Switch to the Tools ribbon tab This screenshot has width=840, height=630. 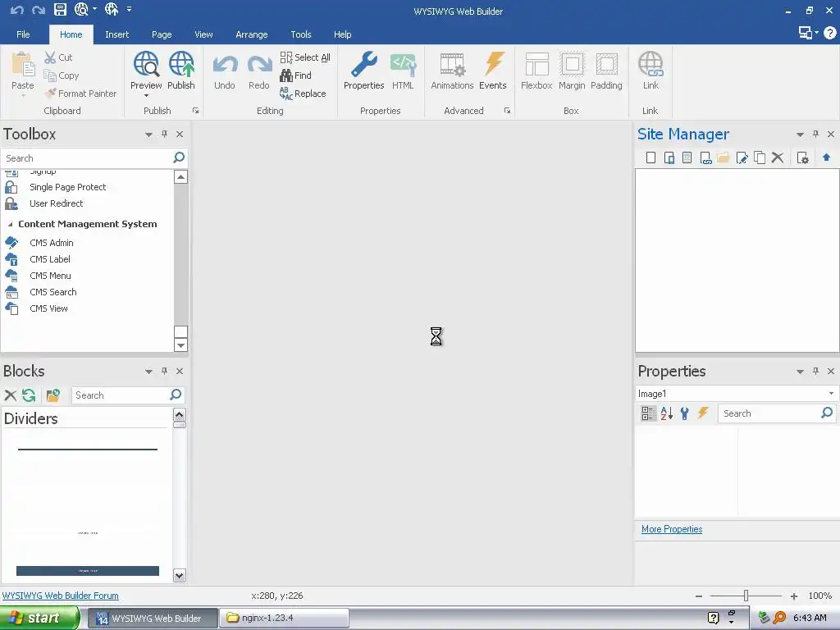click(300, 34)
